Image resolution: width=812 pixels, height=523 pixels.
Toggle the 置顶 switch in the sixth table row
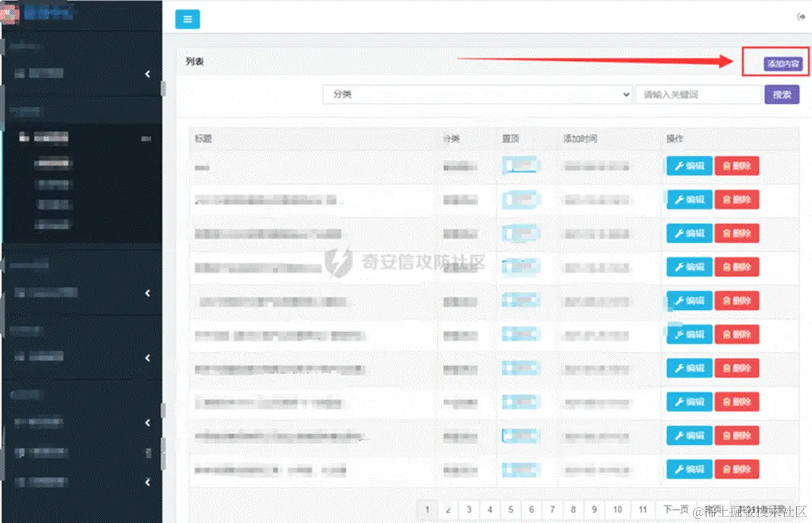point(521,334)
